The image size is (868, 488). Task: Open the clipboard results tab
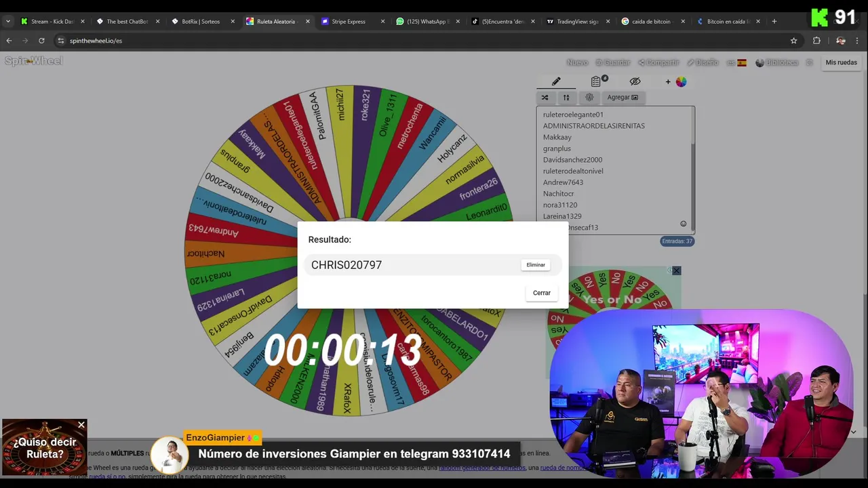[x=596, y=81]
